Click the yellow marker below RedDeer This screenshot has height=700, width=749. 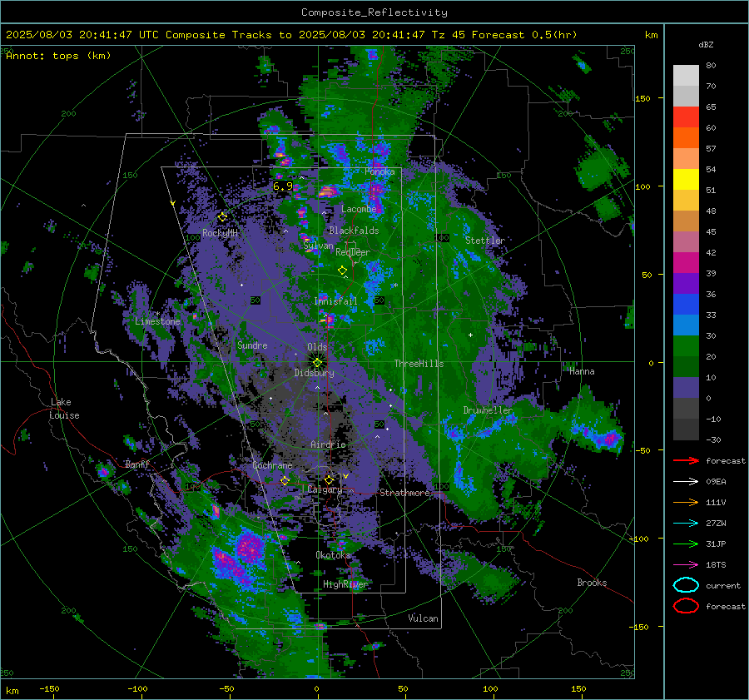tap(342, 271)
